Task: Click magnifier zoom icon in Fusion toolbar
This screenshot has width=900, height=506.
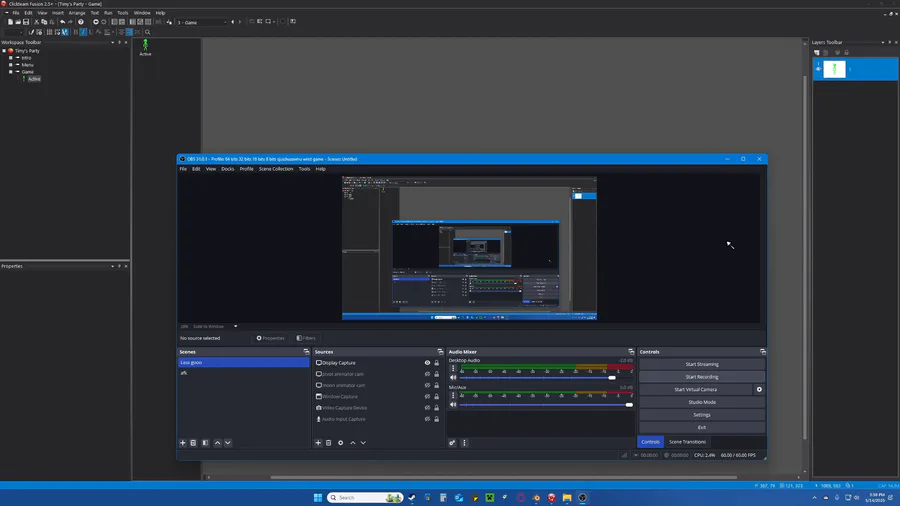Action: pyautogui.click(x=148, y=32)
